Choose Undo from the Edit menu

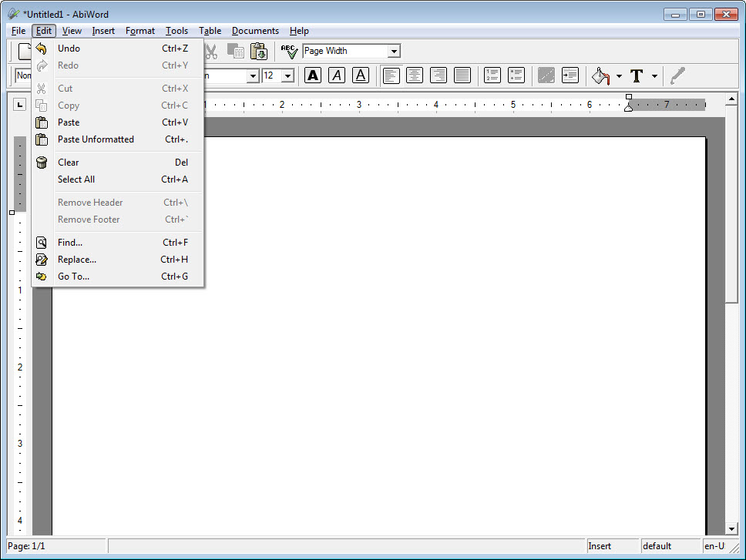coord(118,49)
